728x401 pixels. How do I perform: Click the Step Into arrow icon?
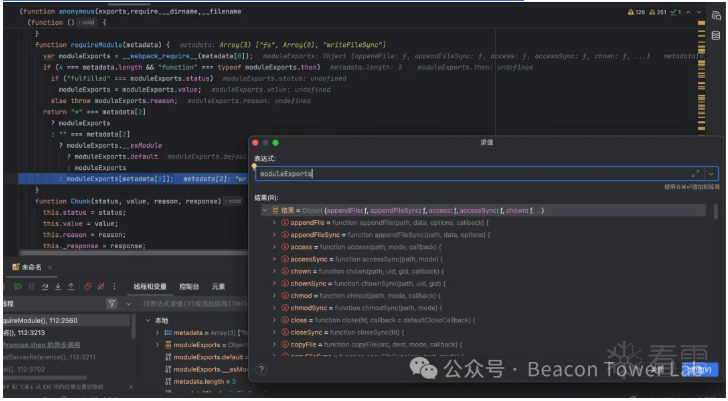pos(58,287)
